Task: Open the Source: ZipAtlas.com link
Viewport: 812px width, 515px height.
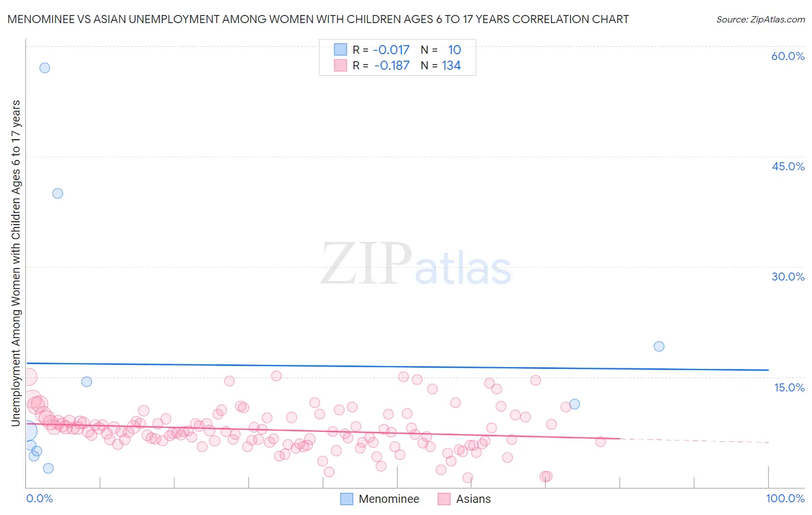Action: 761,19
